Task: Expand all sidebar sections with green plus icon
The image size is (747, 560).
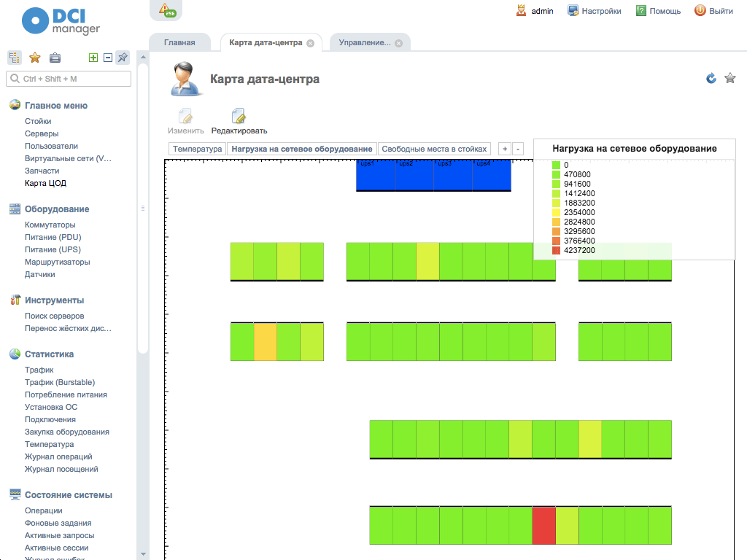Action: click(93, 57)
